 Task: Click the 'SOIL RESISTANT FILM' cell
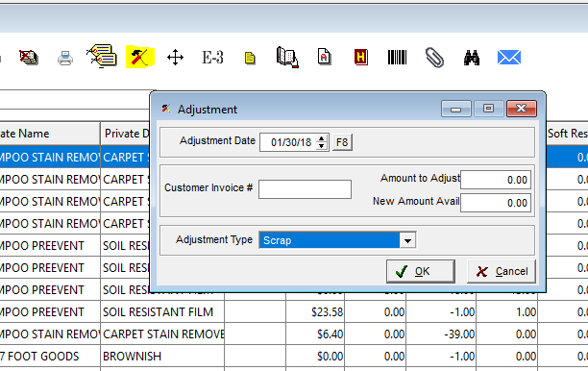[x=162, y=311]
